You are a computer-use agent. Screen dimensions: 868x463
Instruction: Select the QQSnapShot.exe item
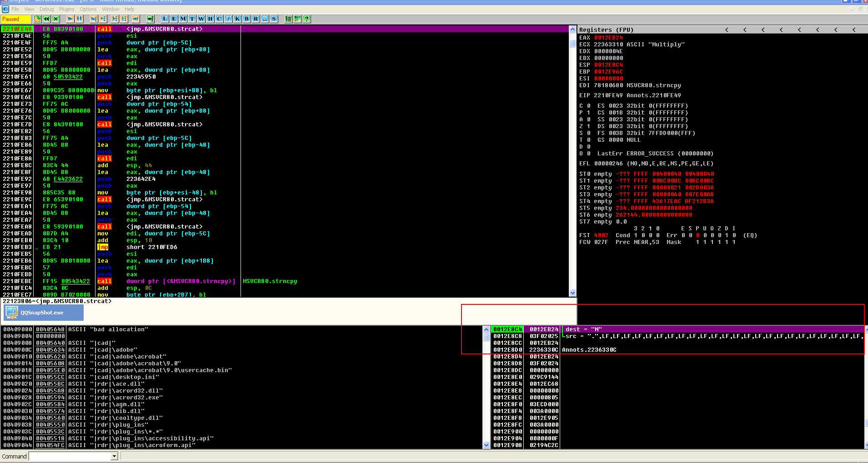pos(44,313)
